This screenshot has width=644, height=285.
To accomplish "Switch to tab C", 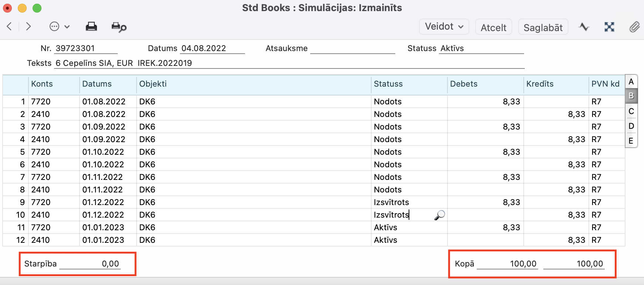I will (x=631, y=111).
